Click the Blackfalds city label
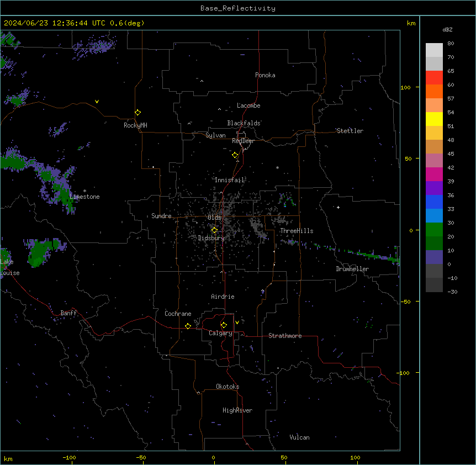 coord(244,123)
